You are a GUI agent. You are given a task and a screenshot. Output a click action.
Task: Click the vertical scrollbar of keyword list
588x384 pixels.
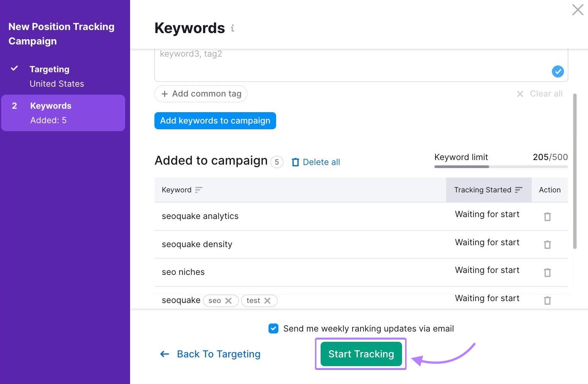click(575, 171)
